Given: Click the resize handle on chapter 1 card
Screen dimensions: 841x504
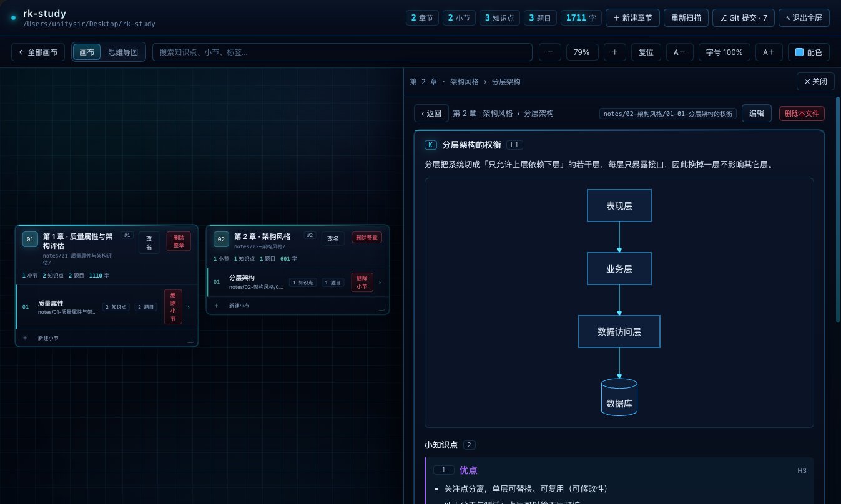Looking at the screenshot, I should tap(191, 340).
